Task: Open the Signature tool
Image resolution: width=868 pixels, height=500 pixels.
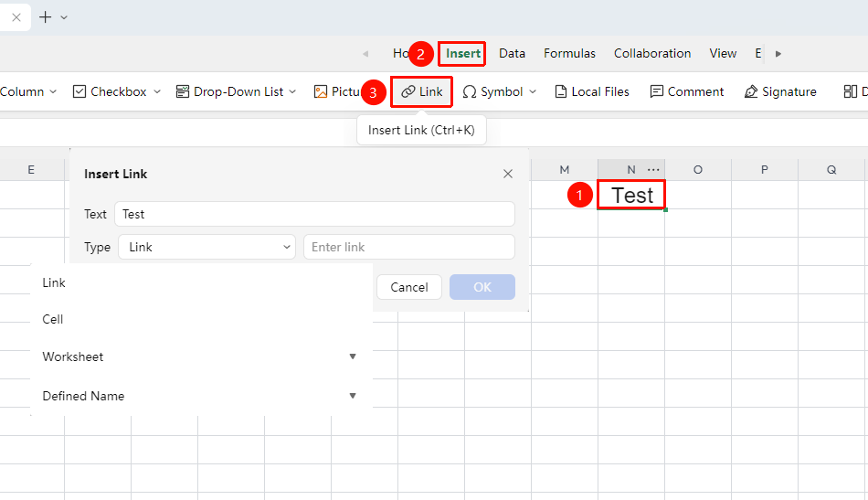Action: 780,92
